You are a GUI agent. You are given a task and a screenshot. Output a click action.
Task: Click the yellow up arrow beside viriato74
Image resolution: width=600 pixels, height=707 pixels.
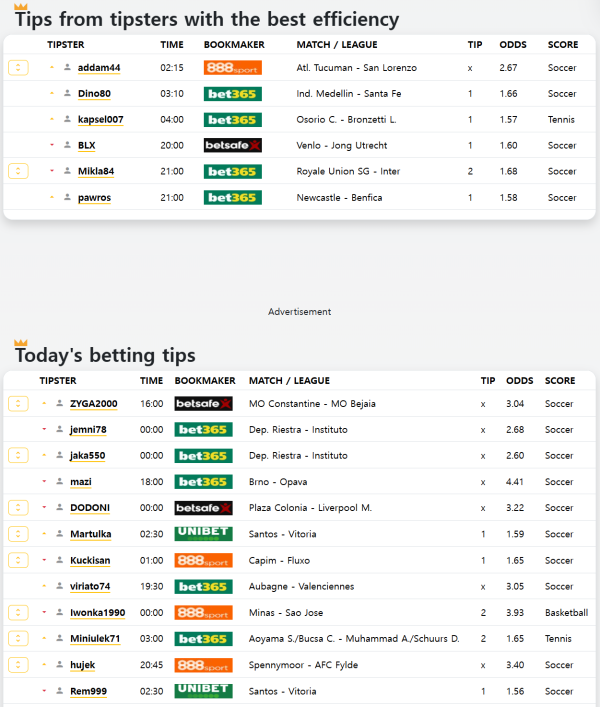(45, 586)
